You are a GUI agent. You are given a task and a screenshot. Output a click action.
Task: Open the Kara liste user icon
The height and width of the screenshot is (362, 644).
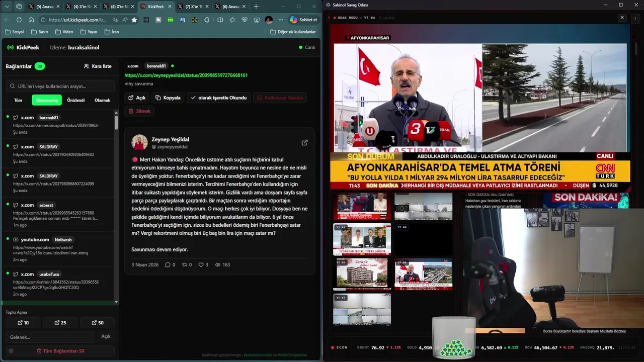(x=87, y=66)
